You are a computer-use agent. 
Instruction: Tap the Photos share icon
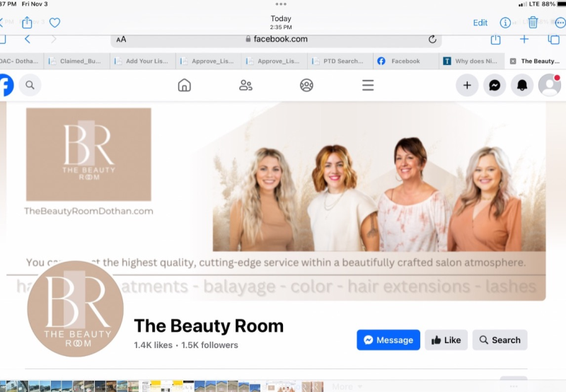coord(27,23)
